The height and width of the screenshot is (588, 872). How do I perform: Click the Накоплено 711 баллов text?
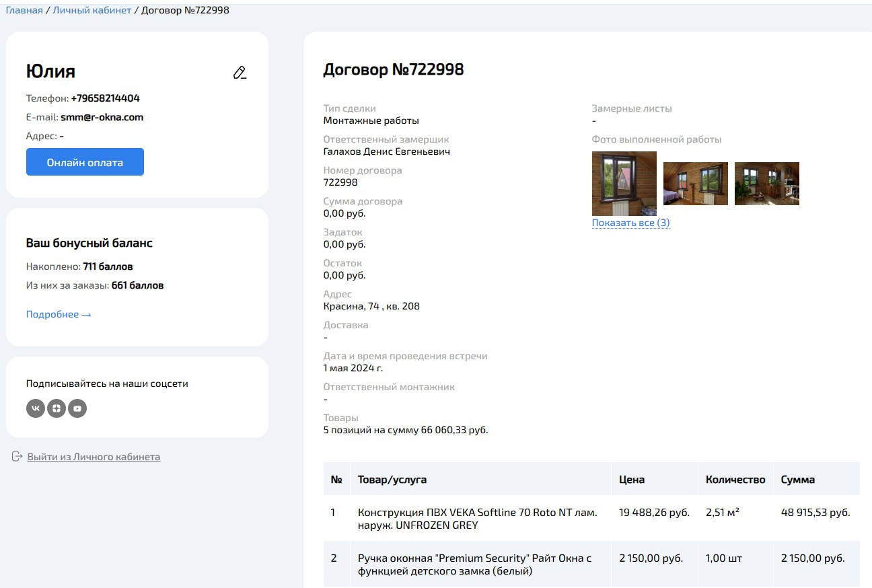tap(79, 266)
